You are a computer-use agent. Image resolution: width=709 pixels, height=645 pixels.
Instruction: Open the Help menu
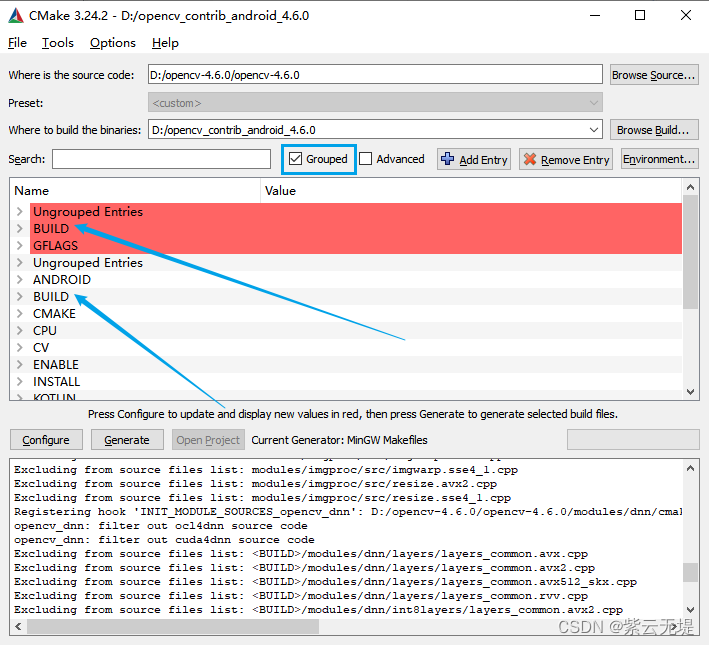(x=165, y=43)
